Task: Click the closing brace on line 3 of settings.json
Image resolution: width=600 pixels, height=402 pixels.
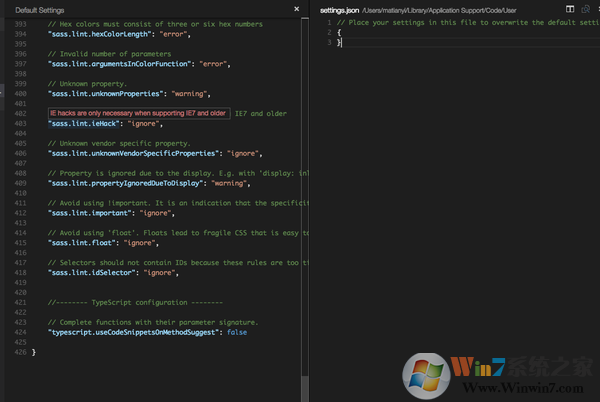Action: 339,42
